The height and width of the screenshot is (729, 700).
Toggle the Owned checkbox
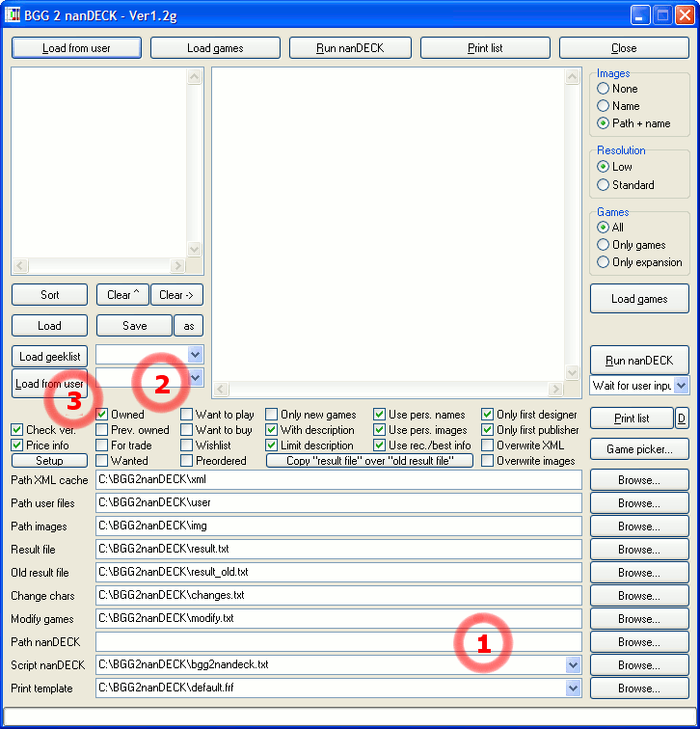102,414
